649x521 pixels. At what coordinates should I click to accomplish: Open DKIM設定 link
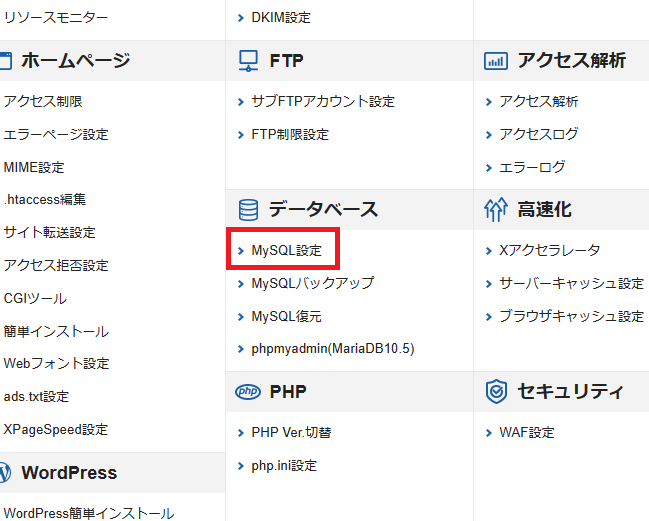coord(281,17)
